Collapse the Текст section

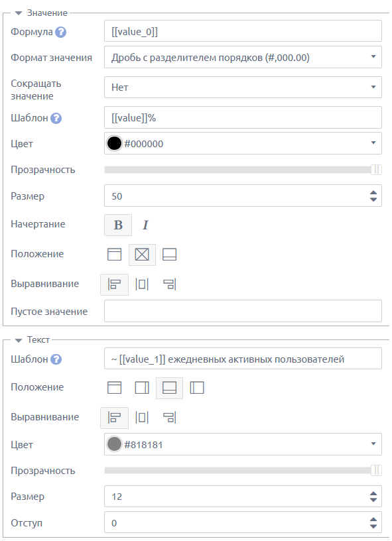pyautogui.click(x=19, y=340)
